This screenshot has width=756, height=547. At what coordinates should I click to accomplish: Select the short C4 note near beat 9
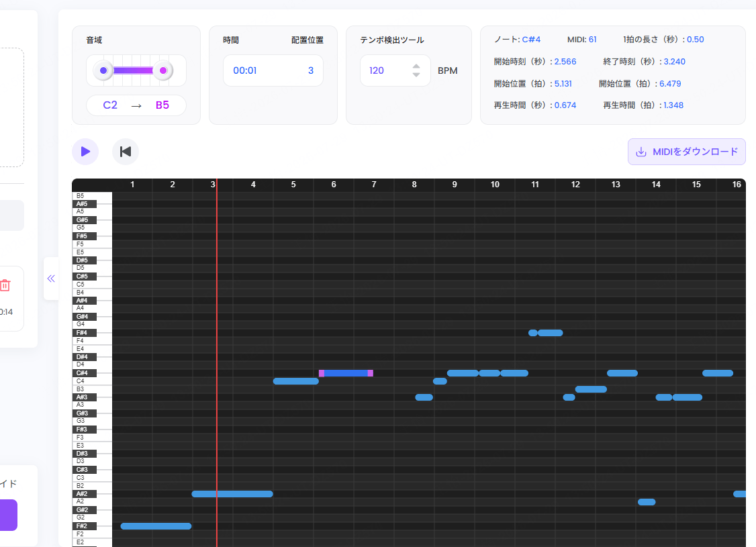[x=440, y=381]
